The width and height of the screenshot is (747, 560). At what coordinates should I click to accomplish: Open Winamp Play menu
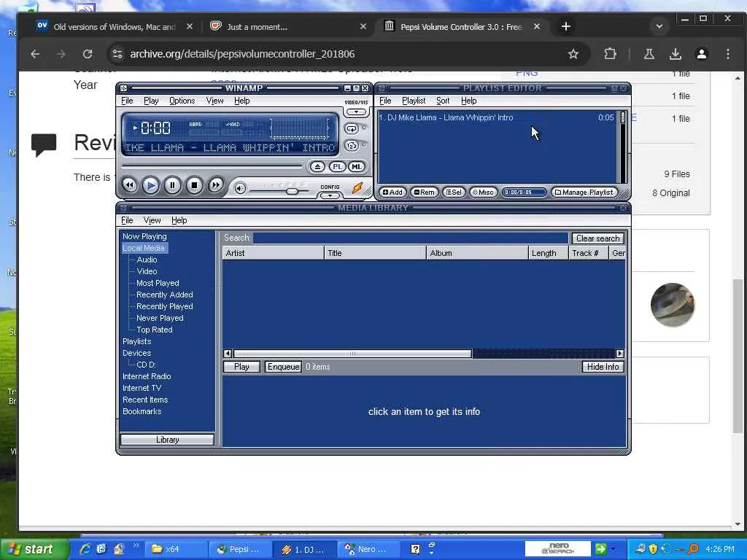pos(151,101)
